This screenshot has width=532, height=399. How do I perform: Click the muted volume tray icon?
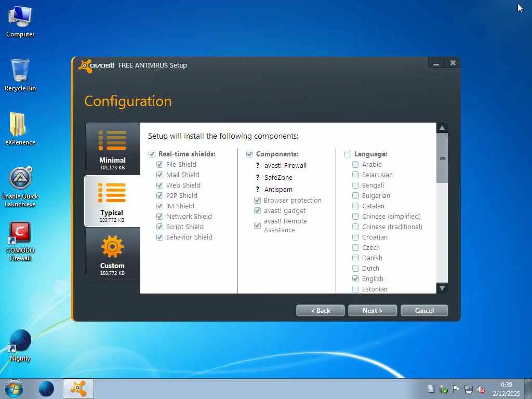481,389
